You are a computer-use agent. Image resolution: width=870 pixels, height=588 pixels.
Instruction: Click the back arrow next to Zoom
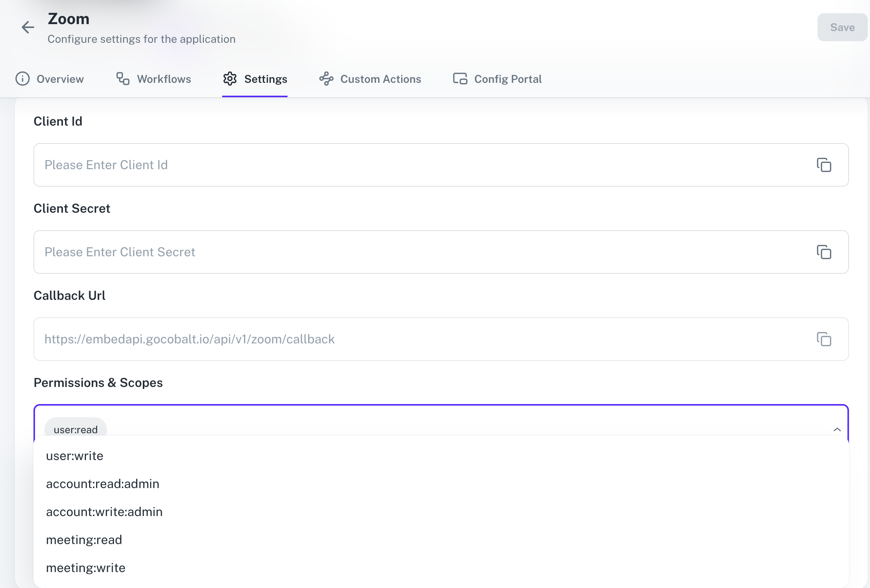tap(28, 28)
